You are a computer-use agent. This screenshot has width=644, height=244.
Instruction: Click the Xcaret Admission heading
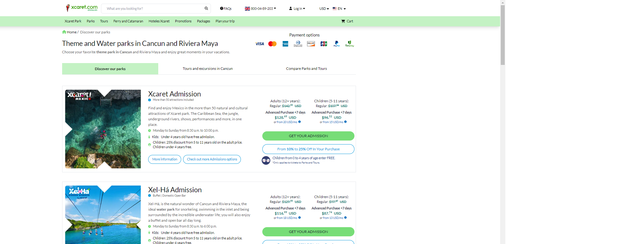(174, 94)
